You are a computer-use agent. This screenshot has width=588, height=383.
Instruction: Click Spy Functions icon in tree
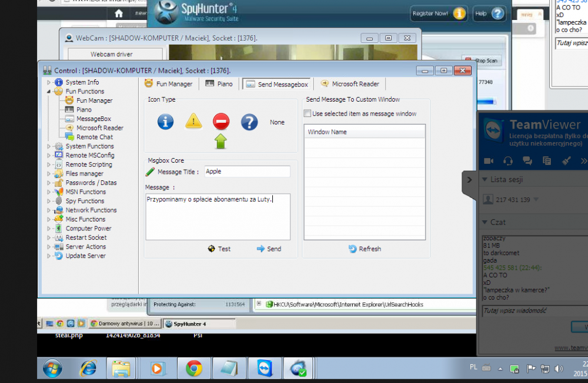click(59, 201)
